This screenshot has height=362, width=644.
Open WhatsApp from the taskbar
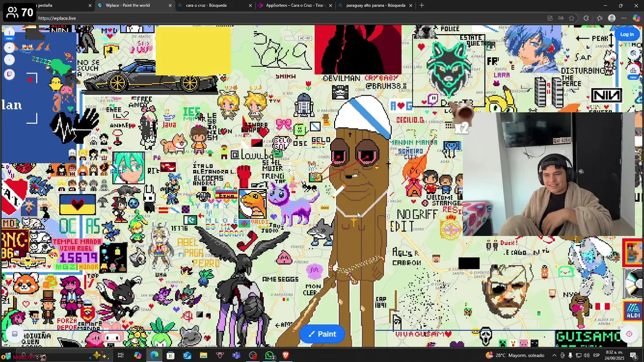coord(270,356)
